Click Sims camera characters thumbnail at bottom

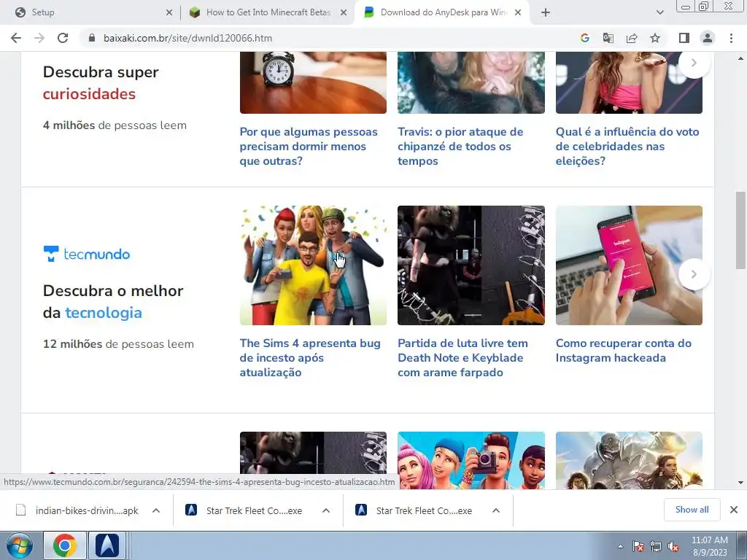tap(471, 460)
